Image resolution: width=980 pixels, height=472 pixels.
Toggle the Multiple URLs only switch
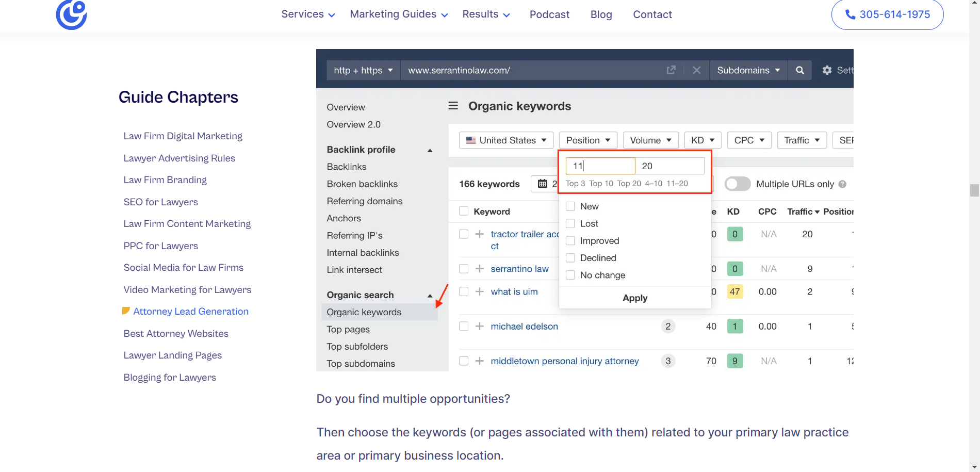738,184
